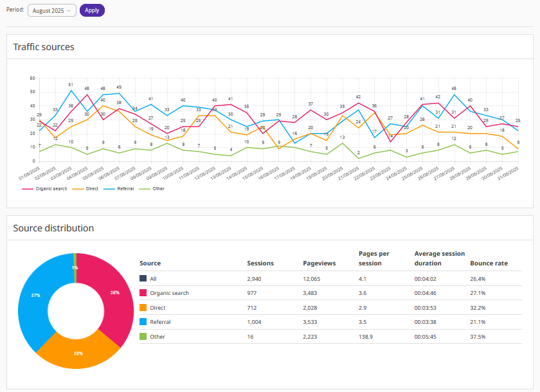Click the Sessions column header
540x392 pixels.
260,263
